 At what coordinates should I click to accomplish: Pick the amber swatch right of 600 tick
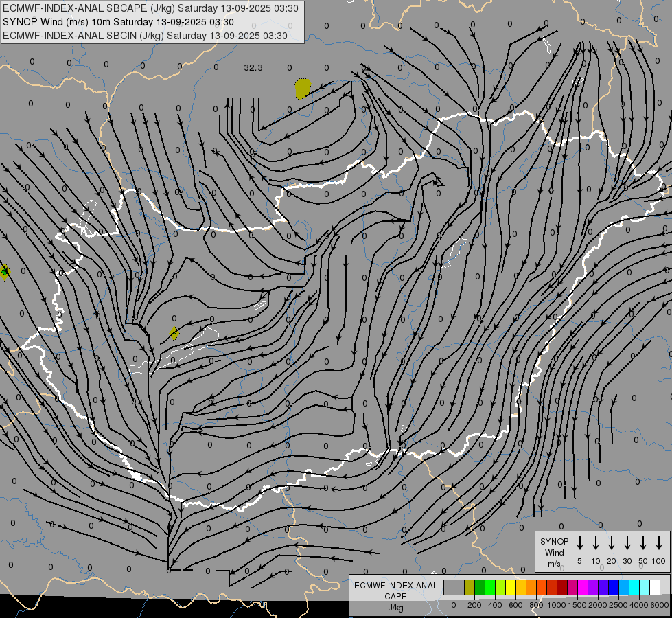point(521,587)
